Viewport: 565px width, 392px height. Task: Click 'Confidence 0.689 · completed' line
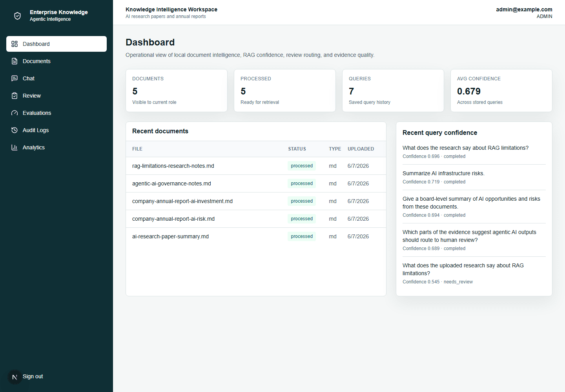pyautogui.click(x=434, y=249)
